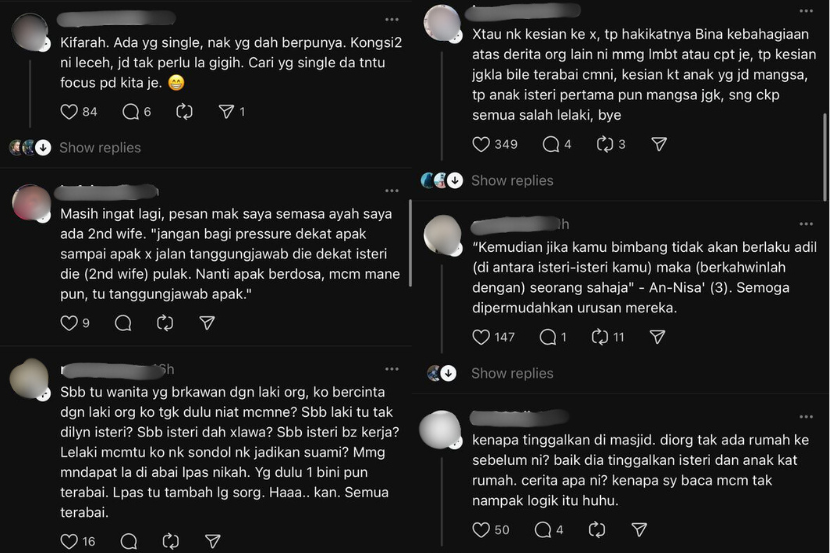Open more options for 'Masih ingat lagi' comment
Viewport: 830px width, 553px height.
pos(392,191)
